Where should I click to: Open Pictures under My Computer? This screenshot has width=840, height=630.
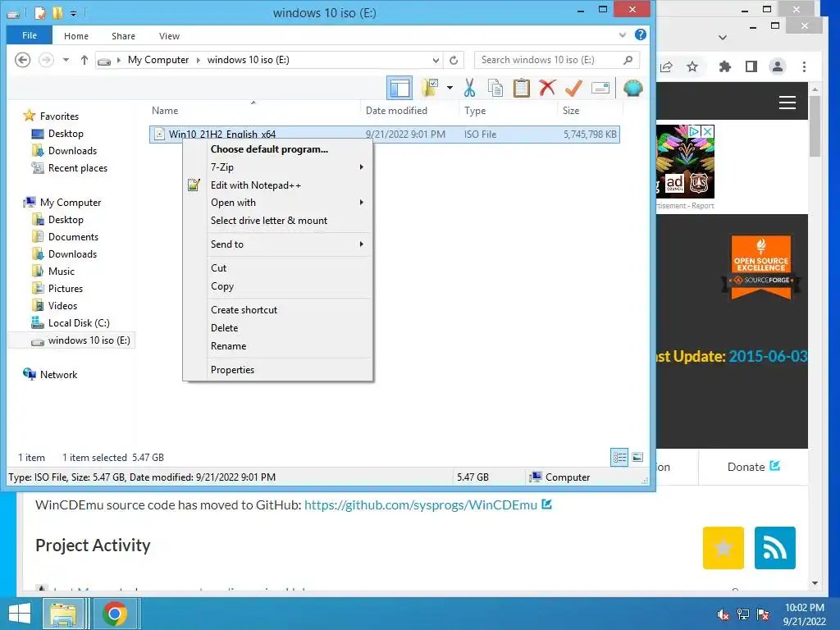[x=58, y=288]
